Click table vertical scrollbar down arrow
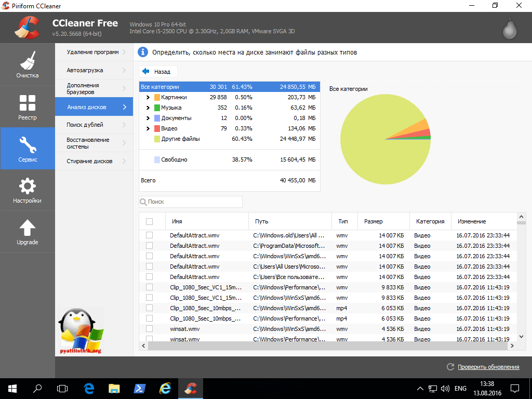Image resolution: width=532 pixels, height=399 pixels. 522,337
